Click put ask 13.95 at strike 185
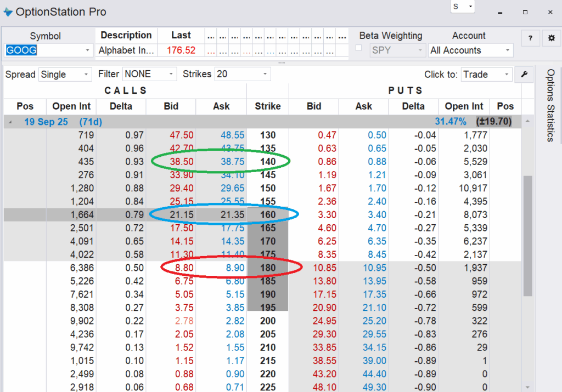 point(374,281)
